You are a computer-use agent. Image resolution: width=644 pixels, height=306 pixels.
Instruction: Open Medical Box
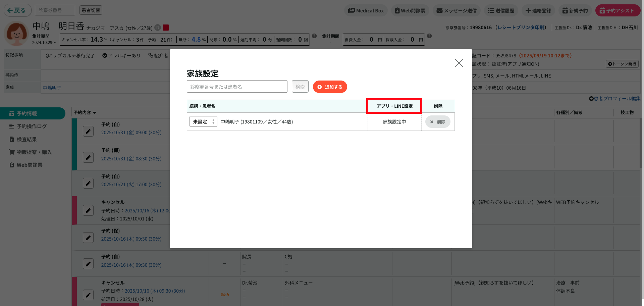(x=366, y=11)
